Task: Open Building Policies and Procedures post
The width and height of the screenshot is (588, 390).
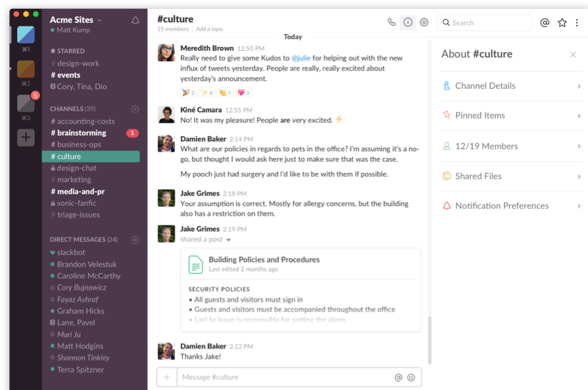Action: pyautogui.click(x=264, y=260)
